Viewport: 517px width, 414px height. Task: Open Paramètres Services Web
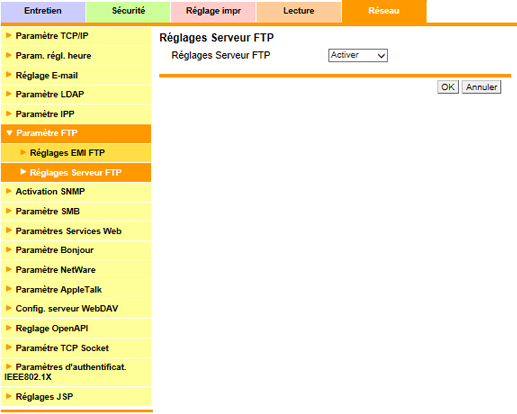tap(76, 231)
